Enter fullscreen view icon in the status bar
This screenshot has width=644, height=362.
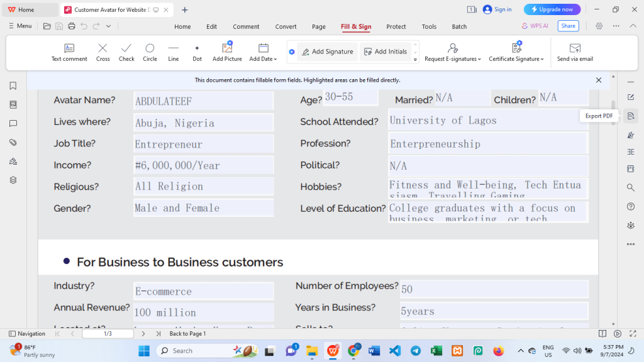[x=633, y=334]
